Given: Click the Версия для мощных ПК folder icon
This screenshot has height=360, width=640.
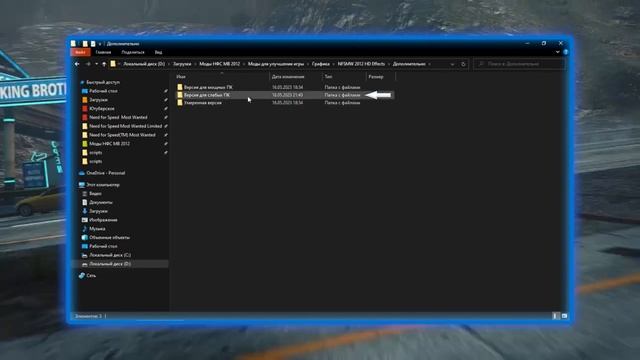Looking at the screenshot, I should [180, 87].
